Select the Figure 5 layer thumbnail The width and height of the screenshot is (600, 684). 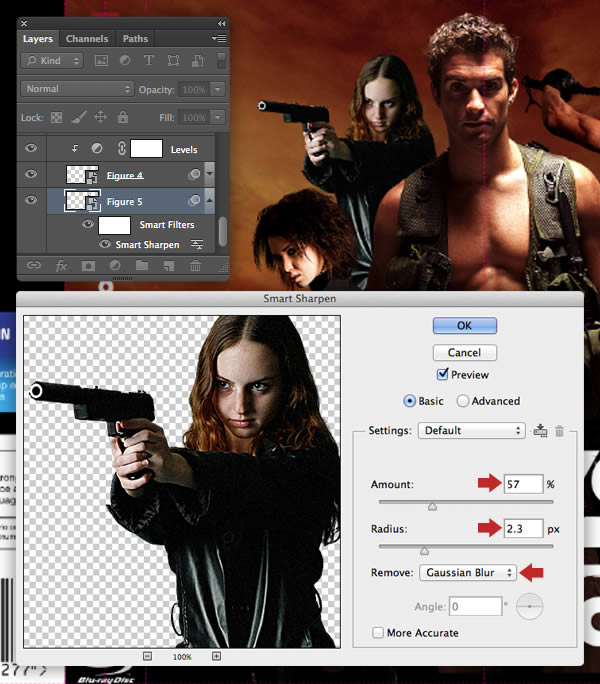(x=82, y=201)
